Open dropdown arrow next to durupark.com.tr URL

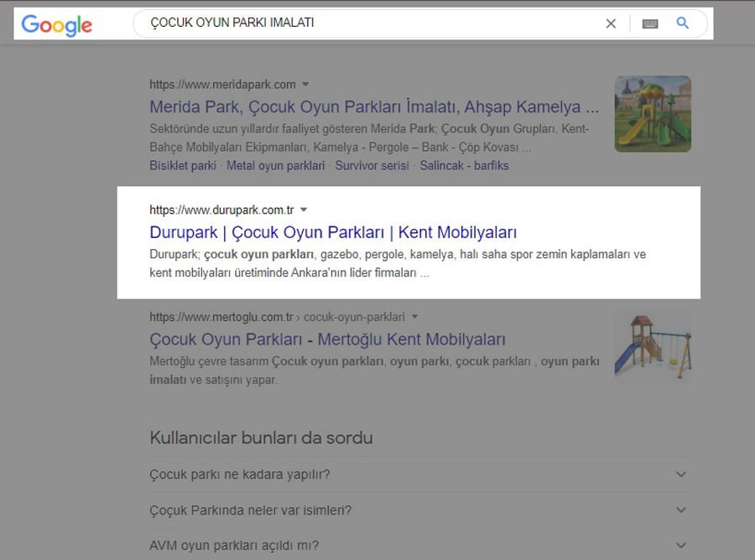click(304, 210)
